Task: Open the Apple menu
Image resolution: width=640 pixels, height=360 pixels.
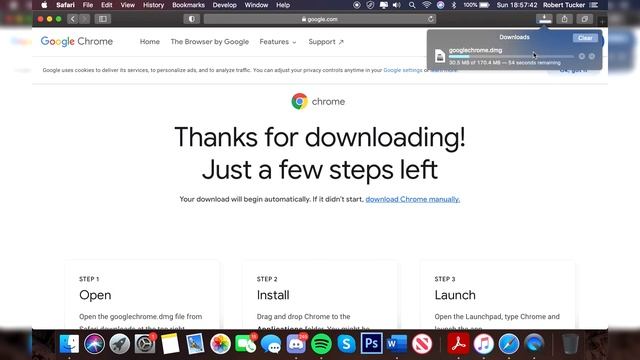Action: [x=44, y=5]
